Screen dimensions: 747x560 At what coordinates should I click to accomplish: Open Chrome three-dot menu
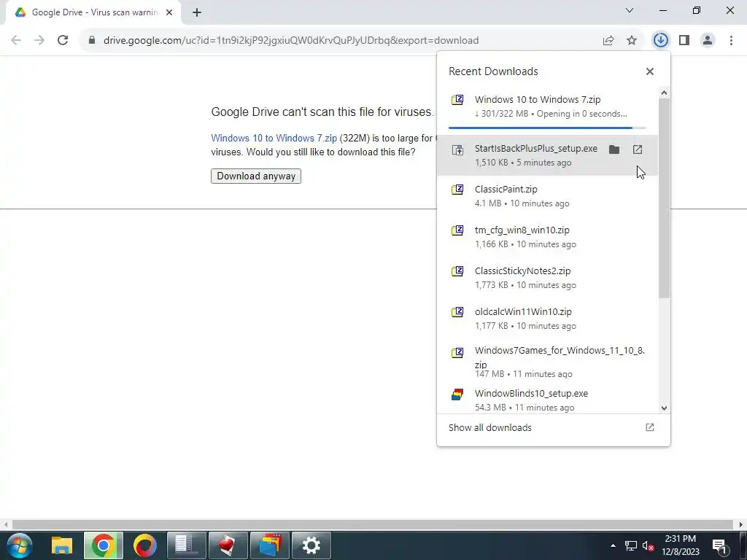click(x=731, y=41)
